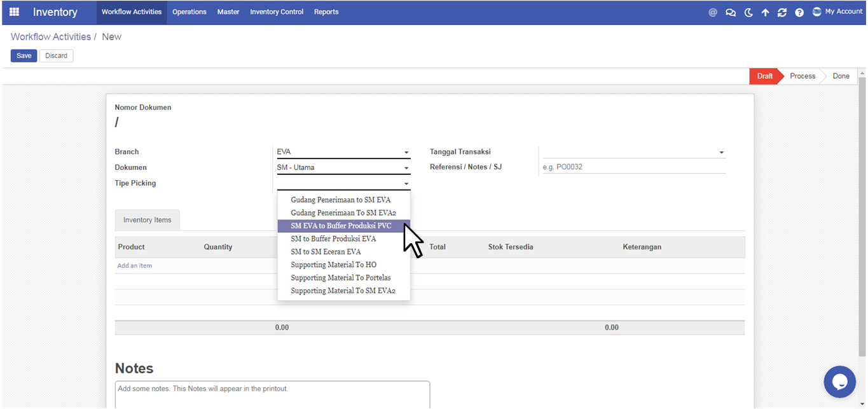Image resolution: width=868 pixels, height=409 pixels.
Task: Toggle dark mode moon icon
Action: (748, 12)
